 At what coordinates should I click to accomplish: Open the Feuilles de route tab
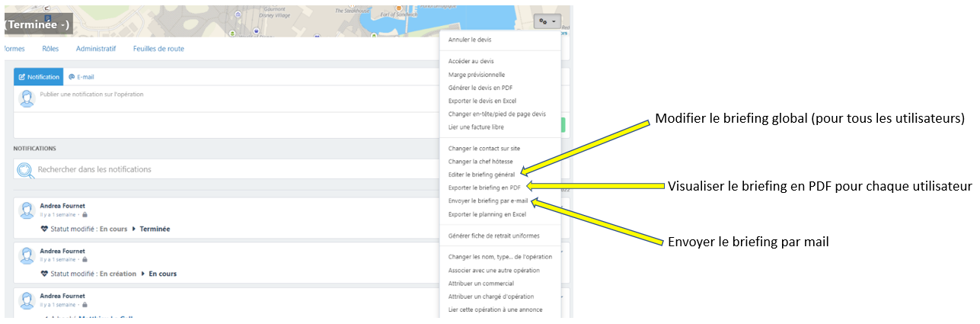click(158, 49)
